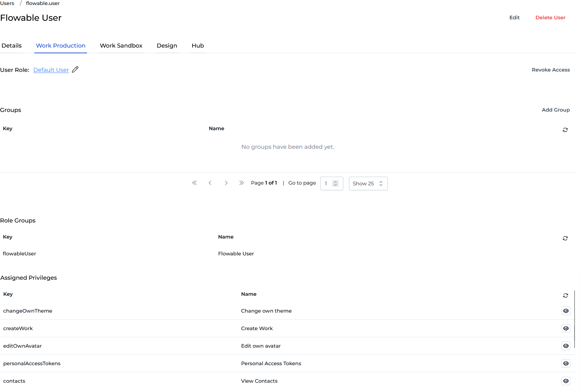
Task: Jump to the last page of Groups
Action: pos(242,183)
